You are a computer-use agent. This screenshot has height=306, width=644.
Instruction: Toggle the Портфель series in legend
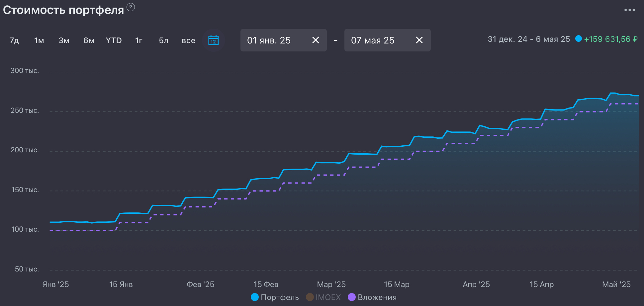tap(275, 297)
